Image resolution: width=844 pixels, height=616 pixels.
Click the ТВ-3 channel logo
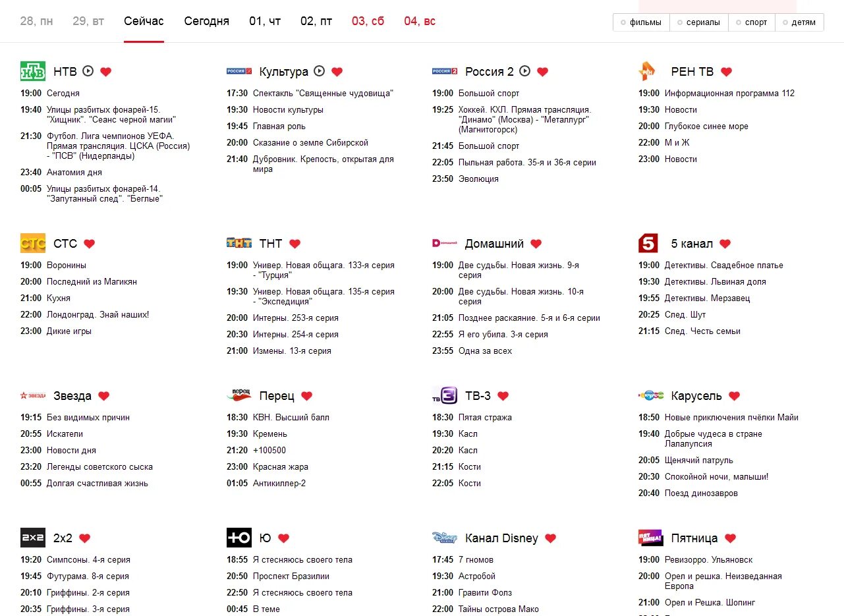(x=445, y=395)
